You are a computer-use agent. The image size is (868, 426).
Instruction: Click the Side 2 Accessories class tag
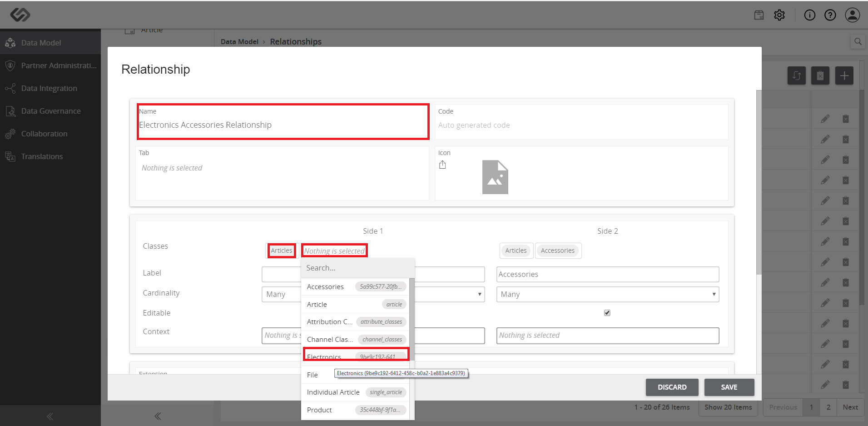(558, 251)
